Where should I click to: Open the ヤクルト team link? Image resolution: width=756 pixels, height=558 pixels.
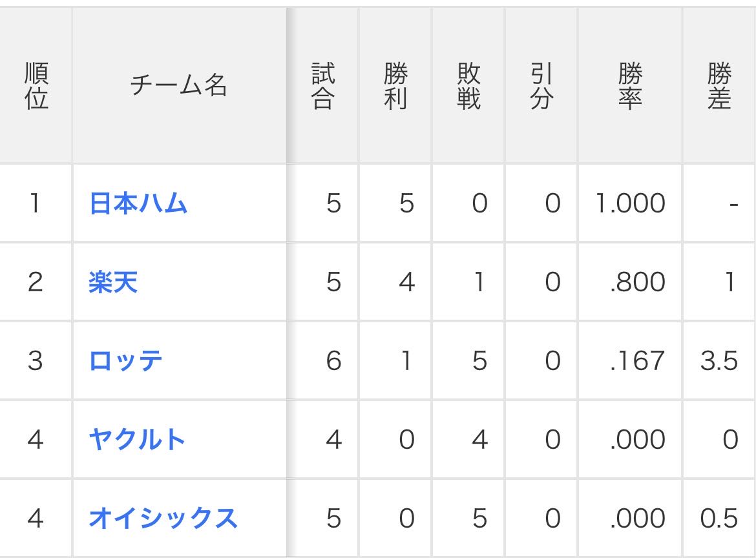(137, 440)
